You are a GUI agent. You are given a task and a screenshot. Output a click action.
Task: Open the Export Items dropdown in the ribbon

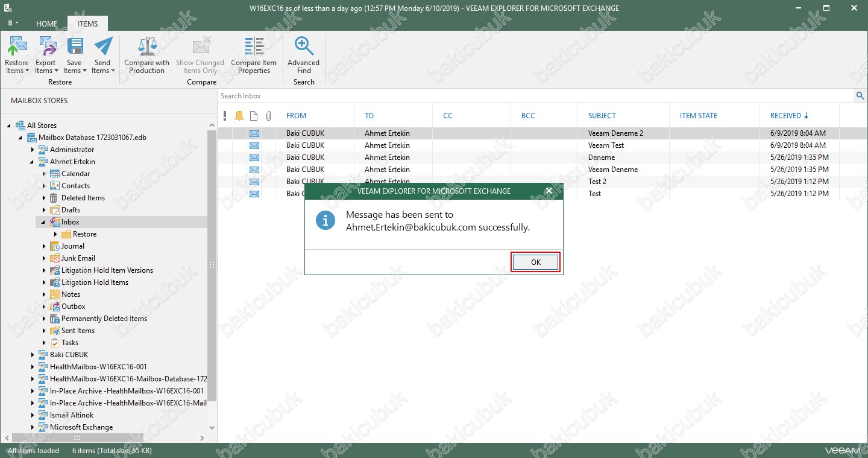[x=45, y=55]
